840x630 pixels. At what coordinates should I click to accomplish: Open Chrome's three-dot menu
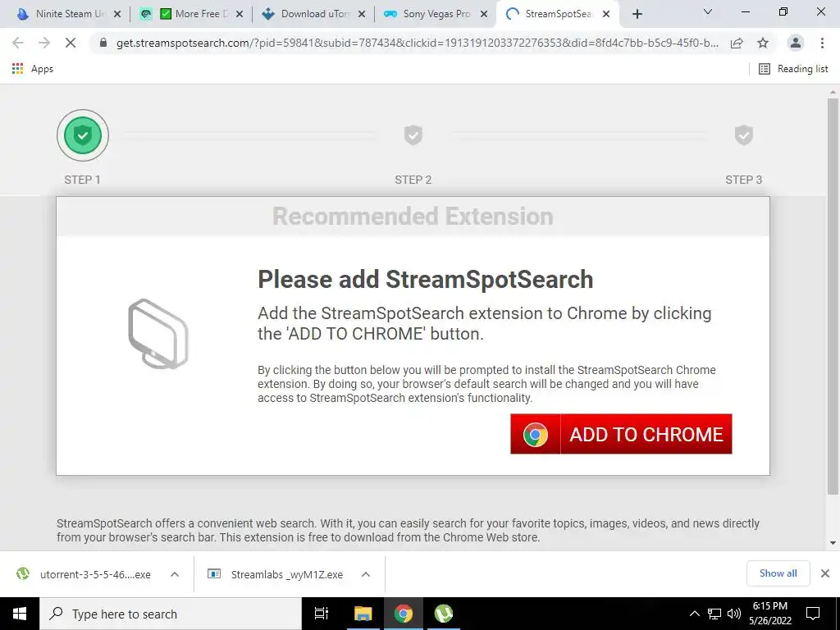pos(822,43)
